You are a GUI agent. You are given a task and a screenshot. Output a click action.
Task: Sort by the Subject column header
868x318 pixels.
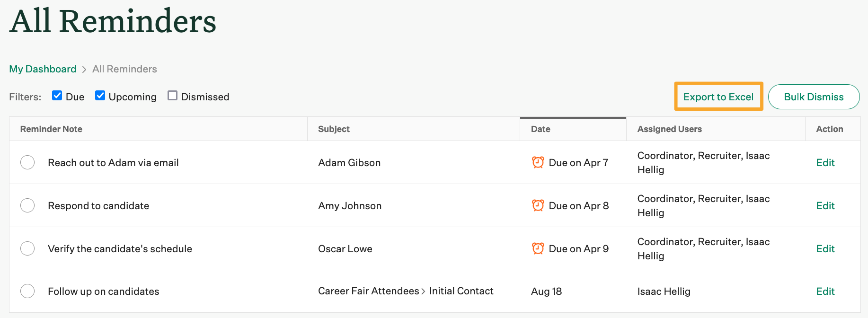point(334,129)
